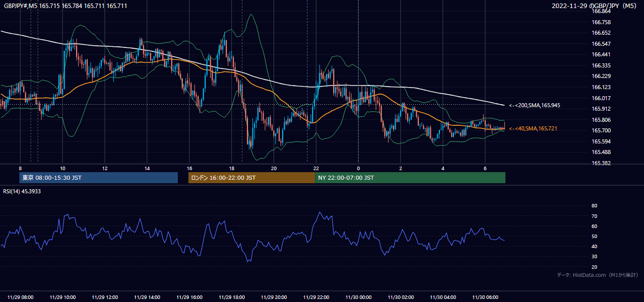Click the GBPJPY#,M5 symbol header text
The width and height of the screenshot is (644, 302).
pos(66,6)
